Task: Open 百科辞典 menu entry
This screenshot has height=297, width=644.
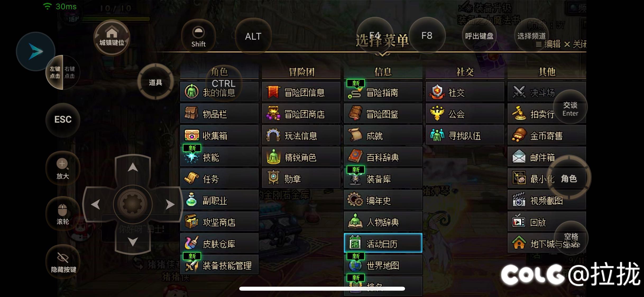Action: (383, 157)
